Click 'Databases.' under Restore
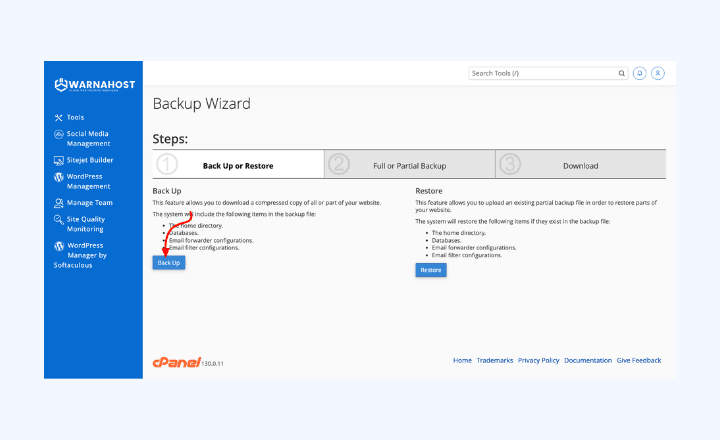This screenshot has width=720, height=440. click(x=446, y=240)
